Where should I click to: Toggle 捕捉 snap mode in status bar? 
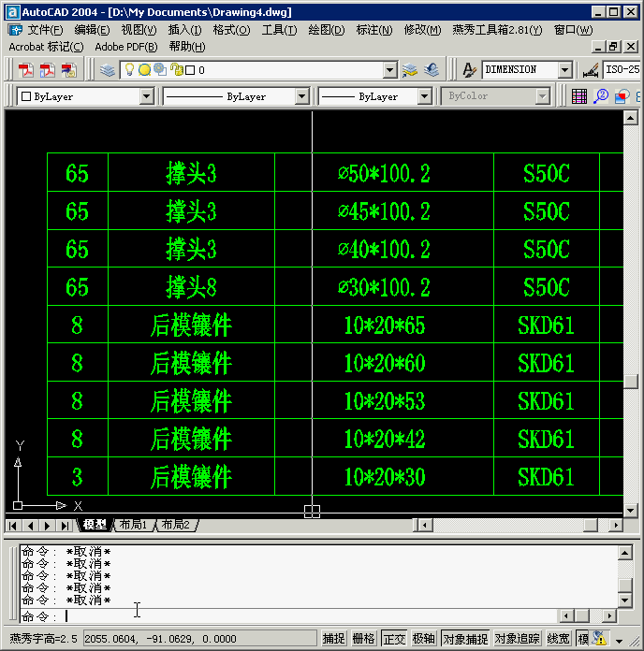[333, 639]
